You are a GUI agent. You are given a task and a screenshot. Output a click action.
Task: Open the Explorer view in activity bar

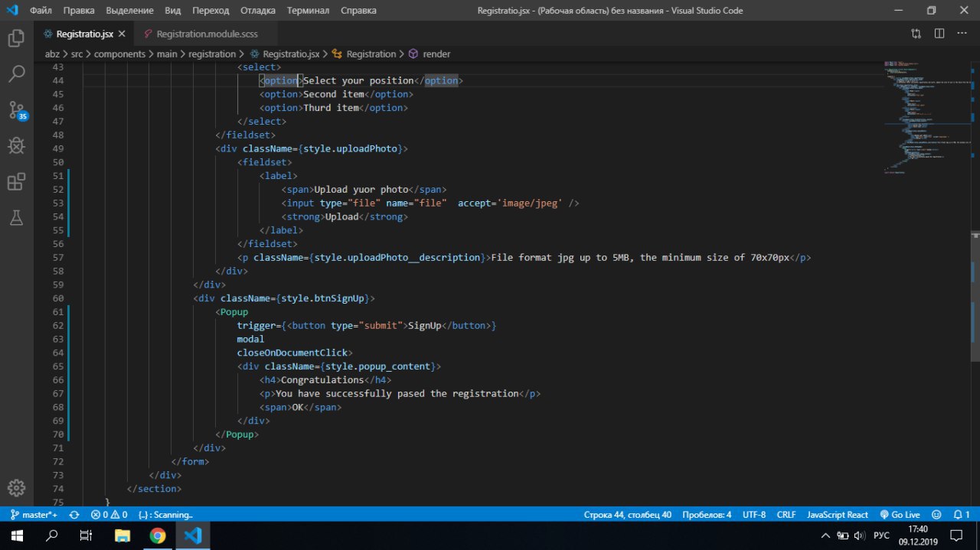pyautogui.click(x=16, y=38)
